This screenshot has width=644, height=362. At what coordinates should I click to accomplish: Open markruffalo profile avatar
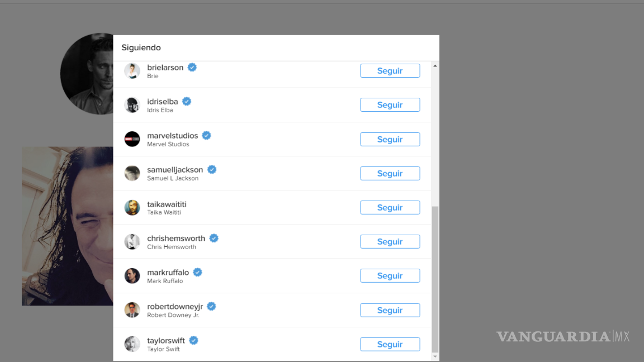point(132,275)
